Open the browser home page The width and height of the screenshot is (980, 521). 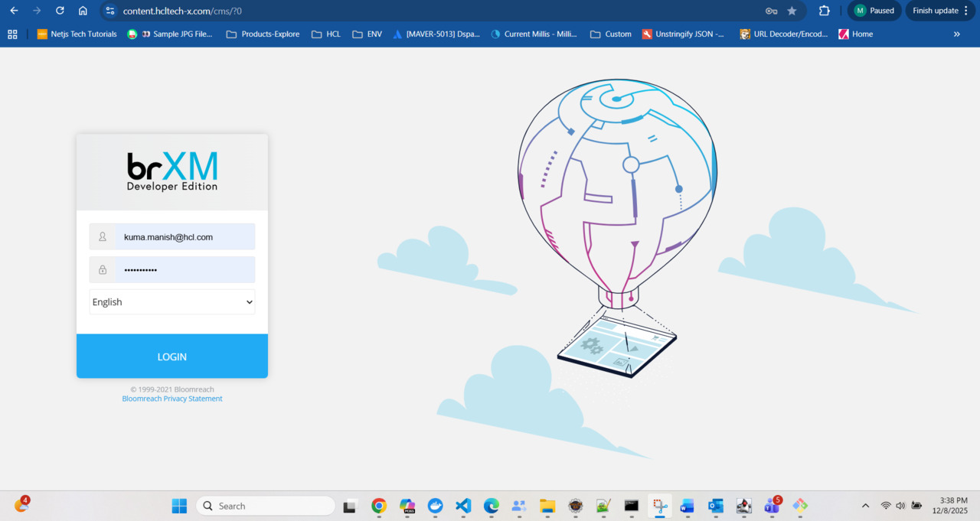[83, 11]
